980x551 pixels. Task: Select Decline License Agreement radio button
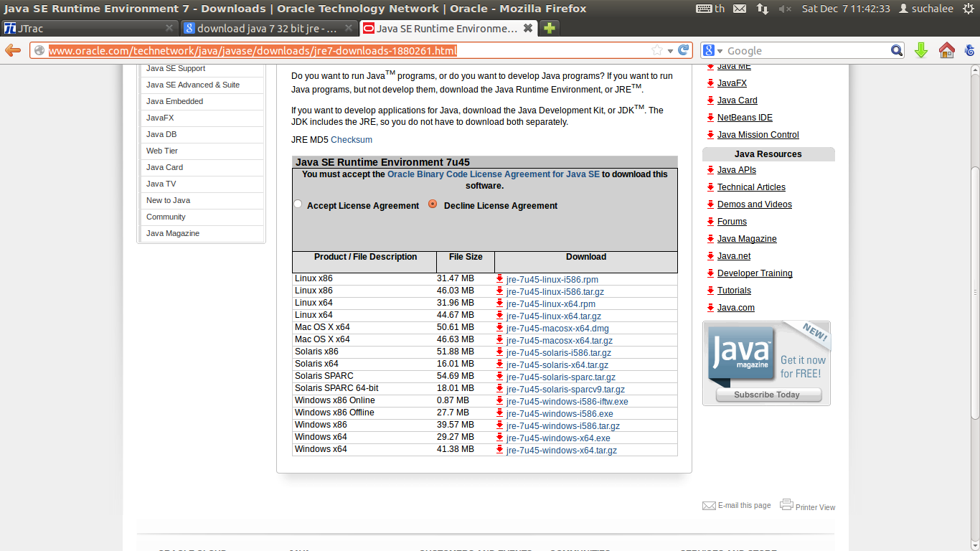point(433,204)
